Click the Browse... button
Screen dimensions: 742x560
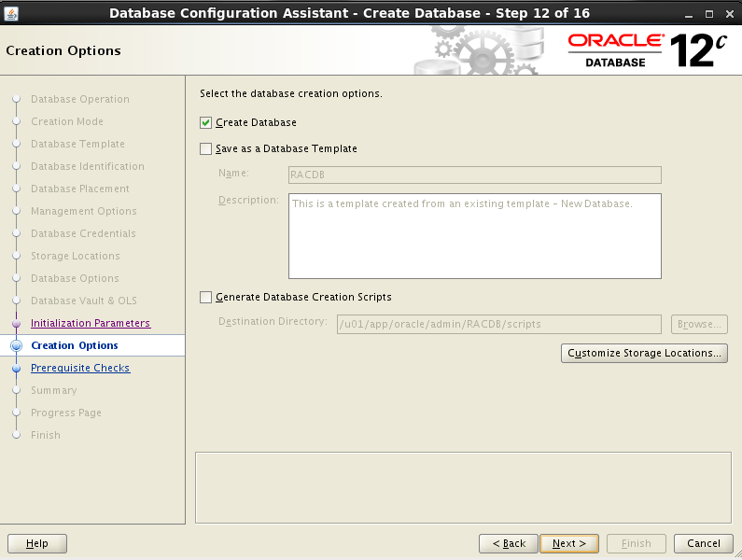pyautogui.click(x=699, y=324)
